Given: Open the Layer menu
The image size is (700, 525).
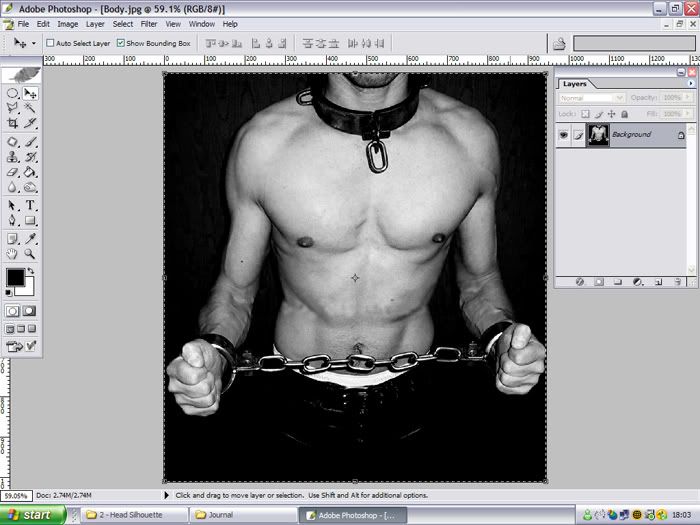Looking at the screenshot, I should 95,24.
